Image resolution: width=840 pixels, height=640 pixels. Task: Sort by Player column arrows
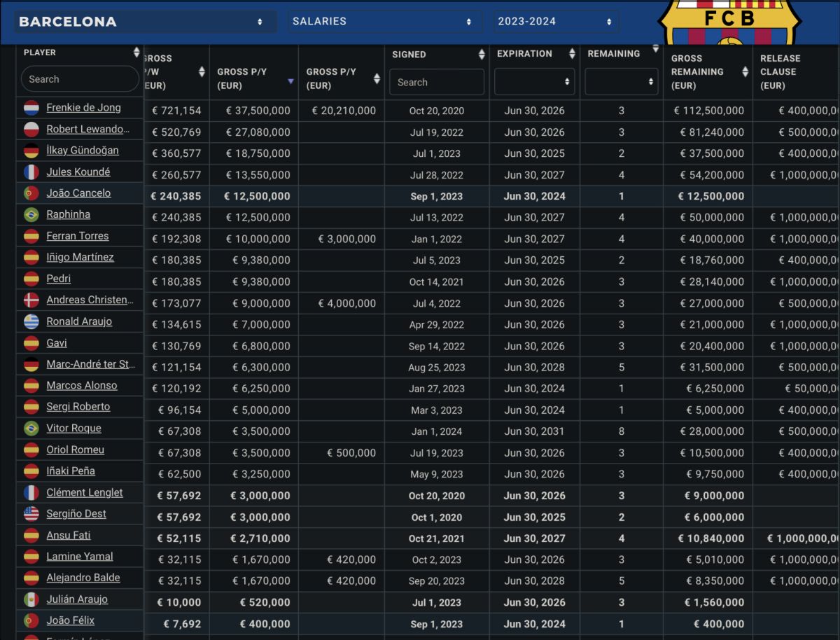136,53
